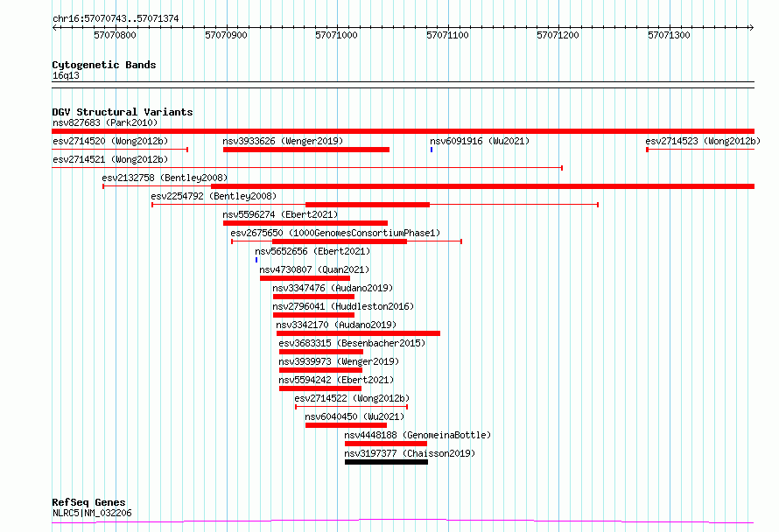Click the thin esv2714522 interval line
Viewport: 779px width, 532px height.
click(352, 407)
